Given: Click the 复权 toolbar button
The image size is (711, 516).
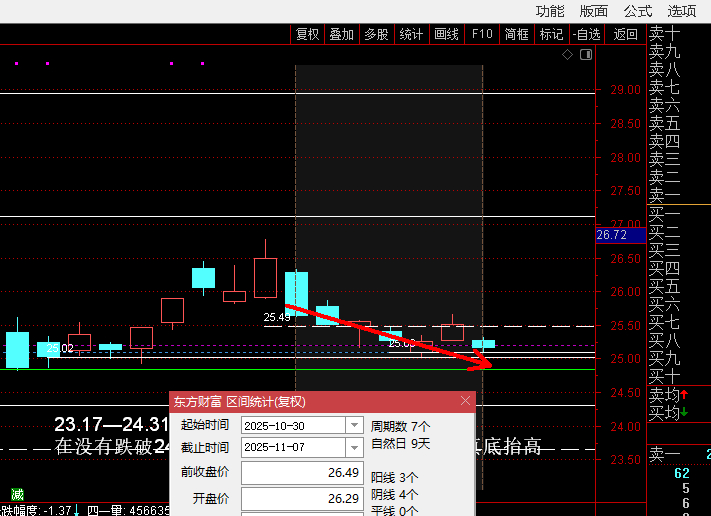Looking at the screenshot, I should pyautogui.click(x=307, y=34).
